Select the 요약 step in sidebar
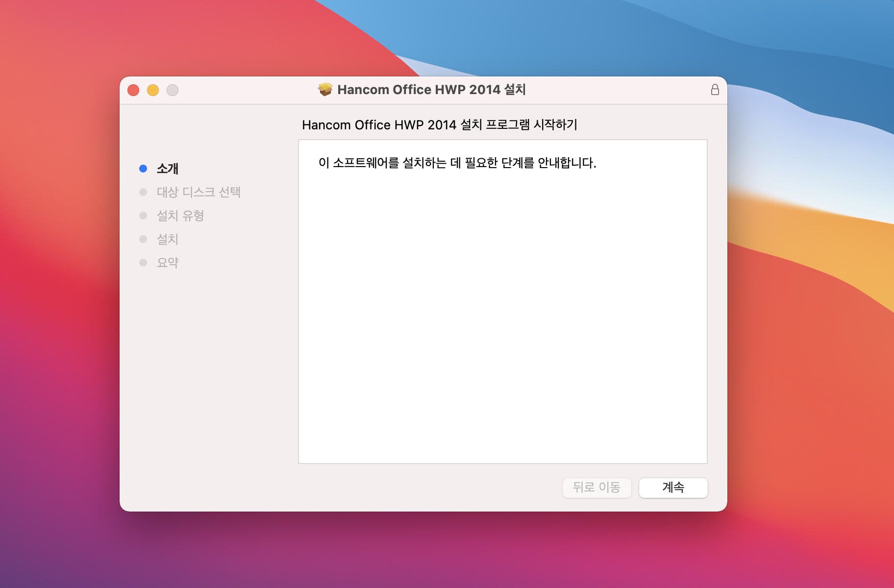This screenshot has width=894, height=588. coord(168,263)
